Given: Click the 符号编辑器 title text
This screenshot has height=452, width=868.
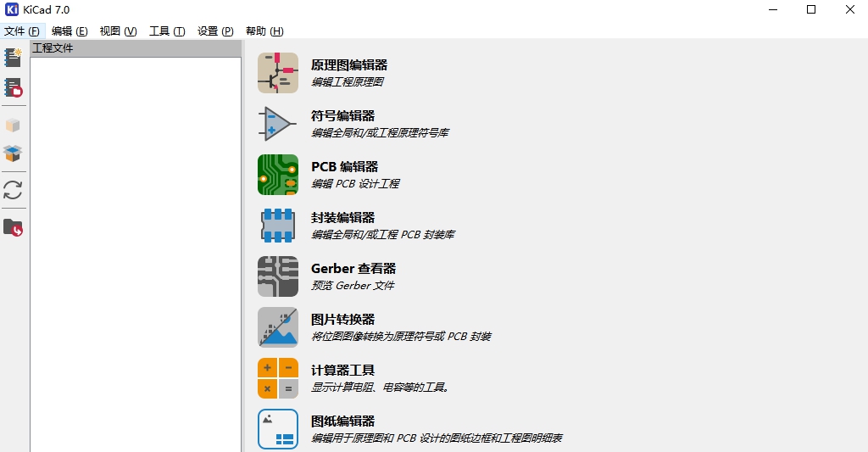Looking at the screenshot, I should point(342,116).
